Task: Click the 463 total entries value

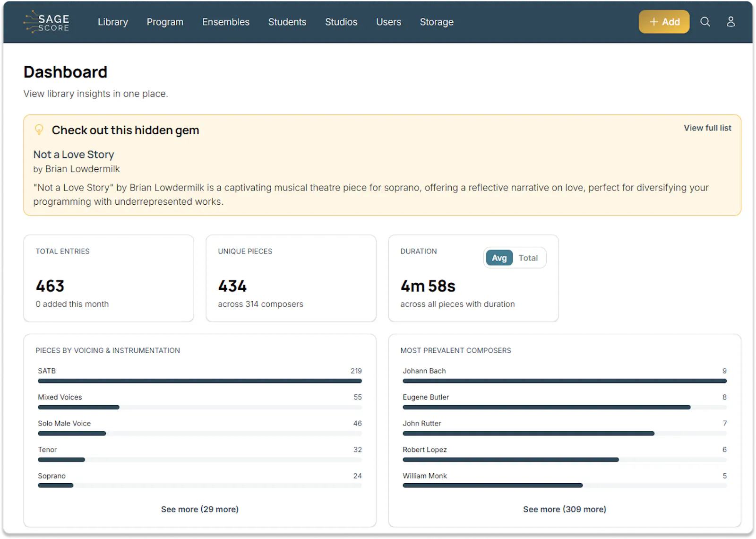Action: coord(50,286)
